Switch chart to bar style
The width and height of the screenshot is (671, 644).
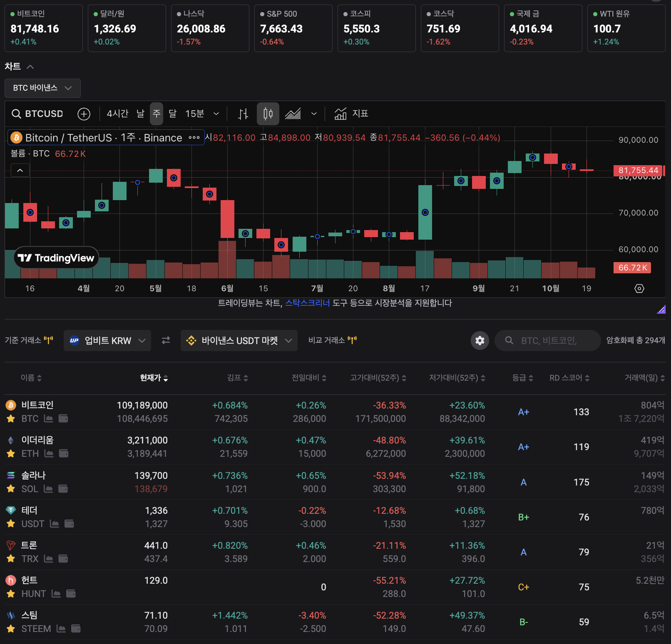244,114
